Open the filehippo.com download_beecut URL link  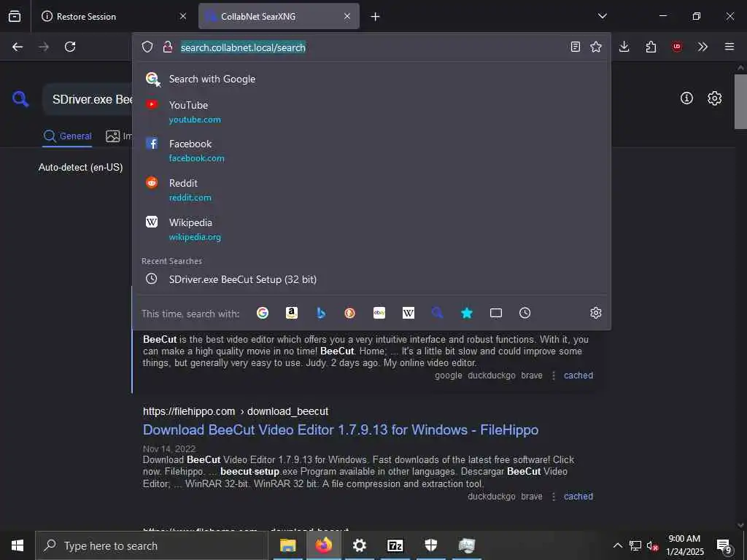pos(236,411)
